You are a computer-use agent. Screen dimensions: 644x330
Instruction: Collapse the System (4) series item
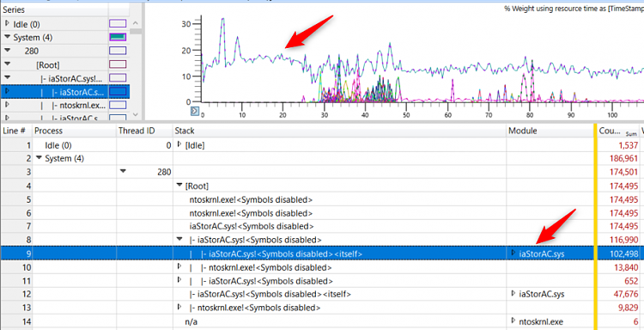[7, 38]
